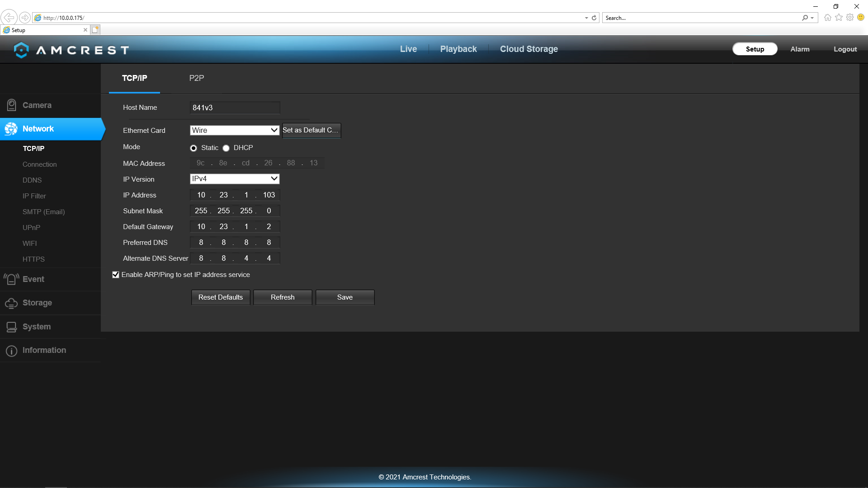The height and width of the screenshot is (488, 868).
Task: Open the Camera section icon in sidebar
Action: click(12, 105)
